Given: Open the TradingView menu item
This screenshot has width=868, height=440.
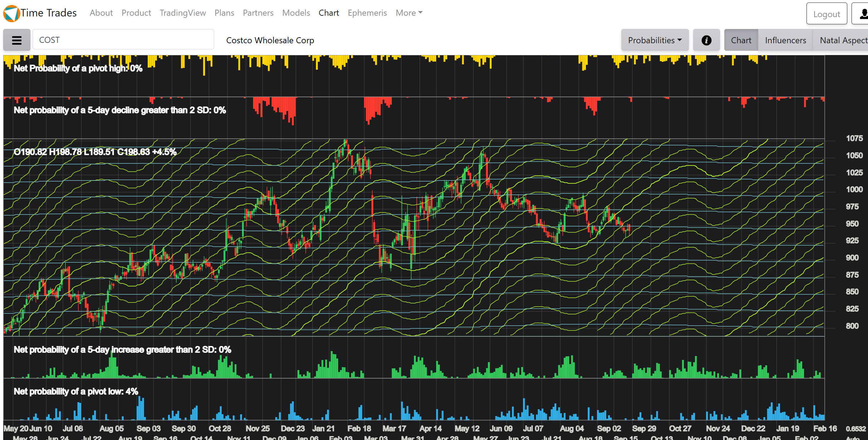Looking at the screenshot, I should [x=182, y=13].
